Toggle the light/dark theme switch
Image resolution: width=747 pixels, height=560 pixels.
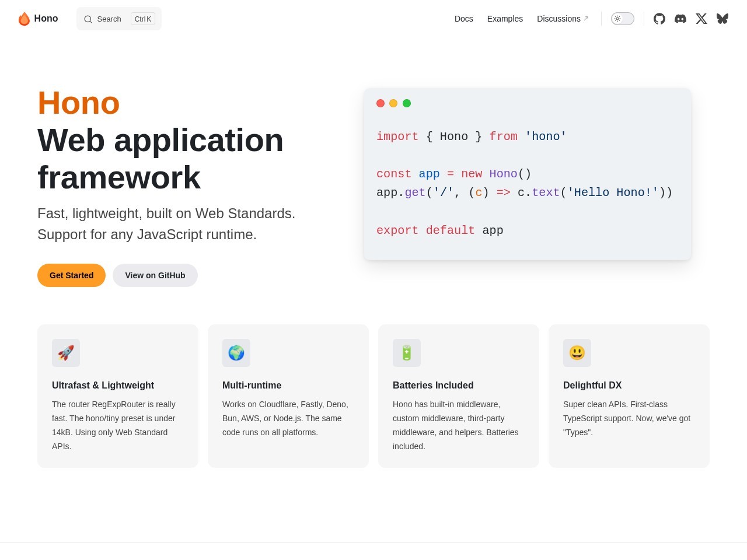click(623, 19)
